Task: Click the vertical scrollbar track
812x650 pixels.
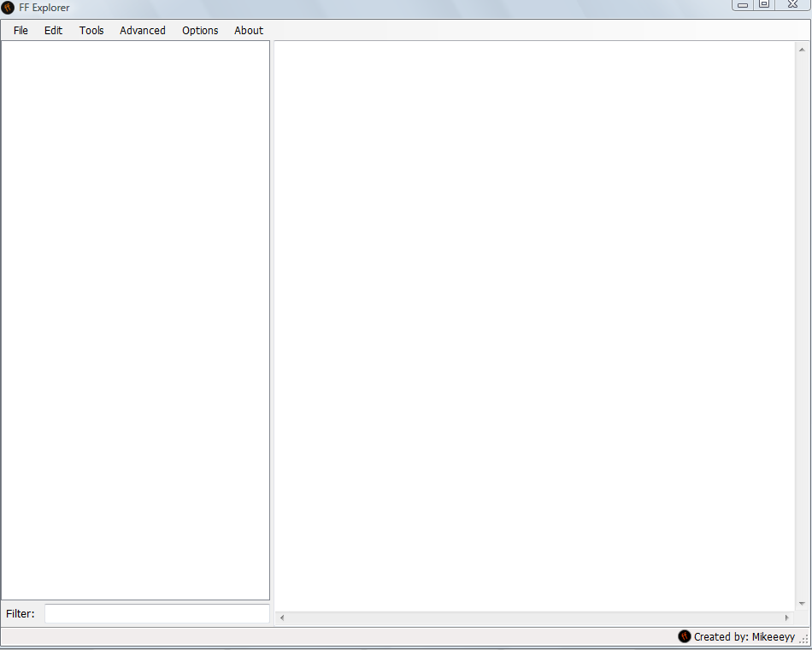Action: pyautogui.click(x=802, y=325)
